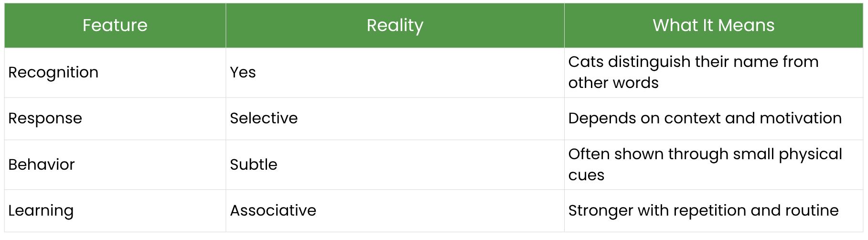Select the Recognition feature cell
Image resolution: width=868 pixels, height=240 pixels.
point(54,72)
